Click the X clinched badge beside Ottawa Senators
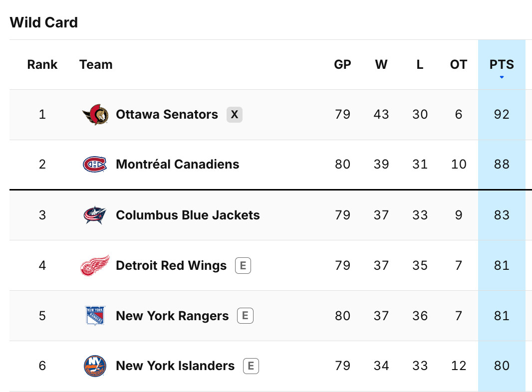The image size is (532, 392). 235,115
